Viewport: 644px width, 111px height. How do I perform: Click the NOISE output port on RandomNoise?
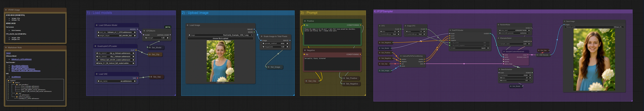531,28
